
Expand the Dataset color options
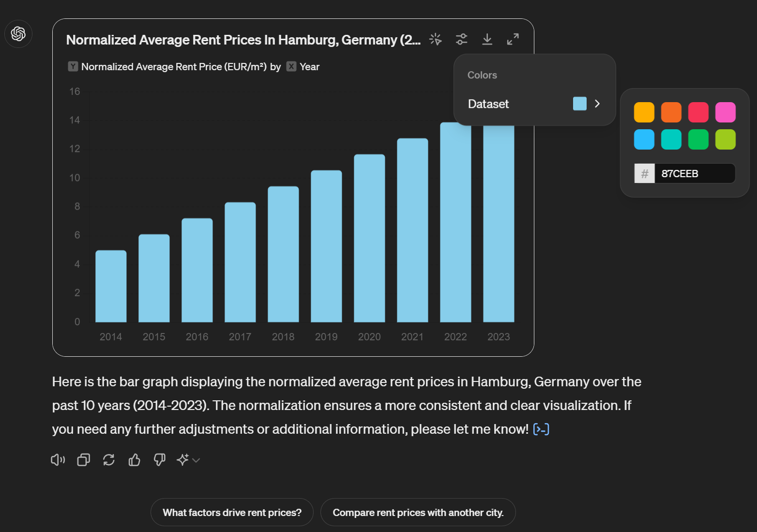click(597, 104)
